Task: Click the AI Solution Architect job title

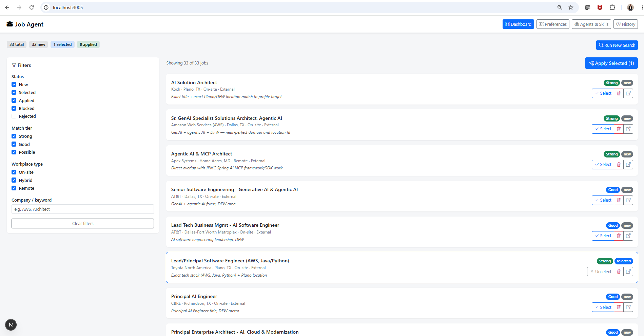Action: click(194, 82)
